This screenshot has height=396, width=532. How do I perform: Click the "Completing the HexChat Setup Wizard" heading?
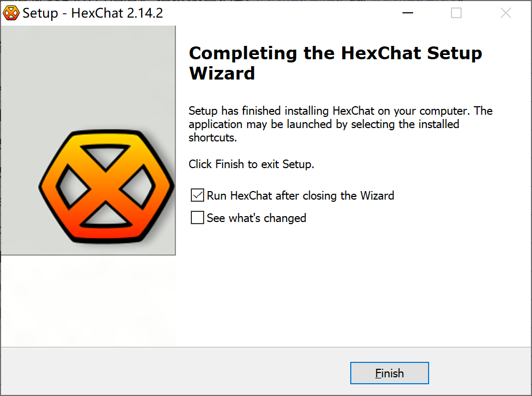[335, 63]
